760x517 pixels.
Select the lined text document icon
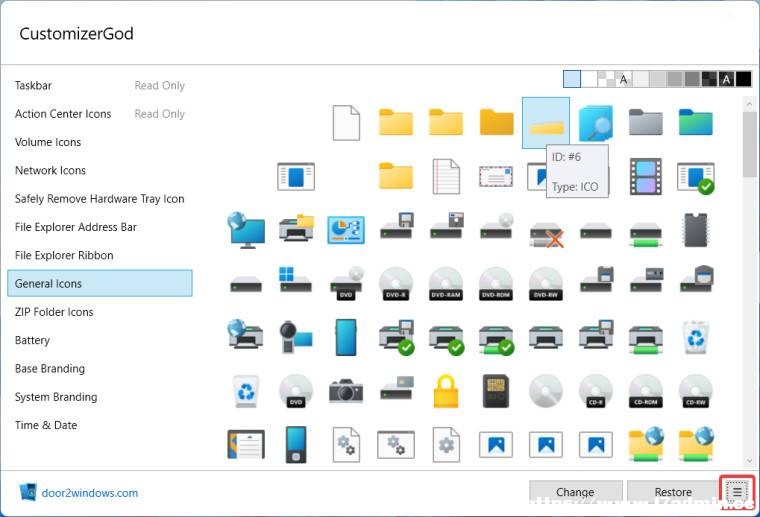pos(446,176)
